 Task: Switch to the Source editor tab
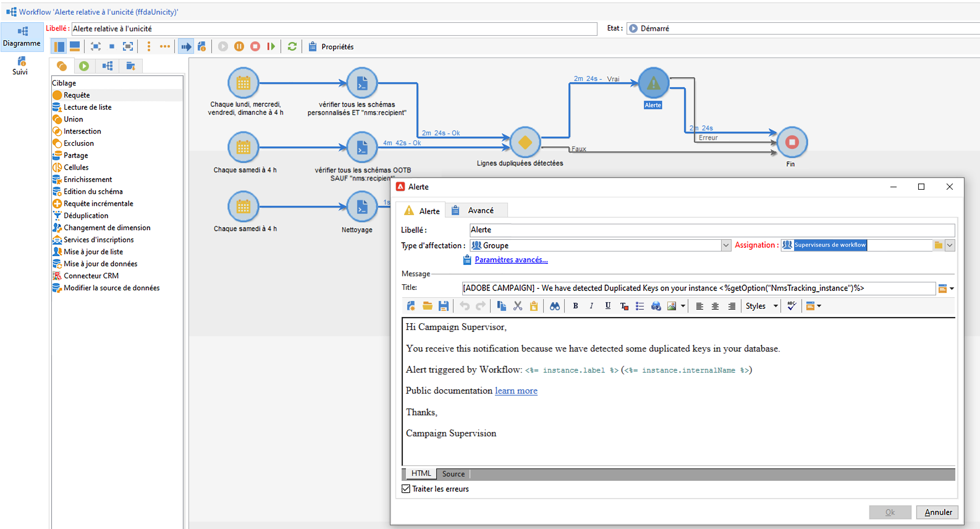453,474
